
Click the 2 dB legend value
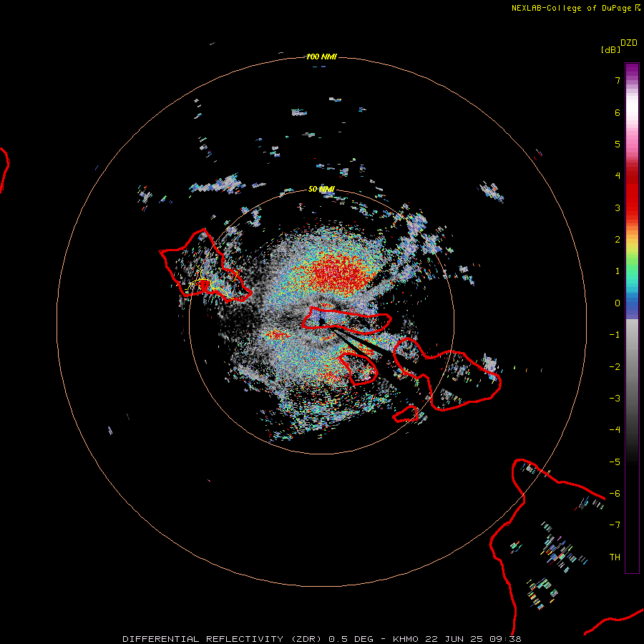(618, 240)
